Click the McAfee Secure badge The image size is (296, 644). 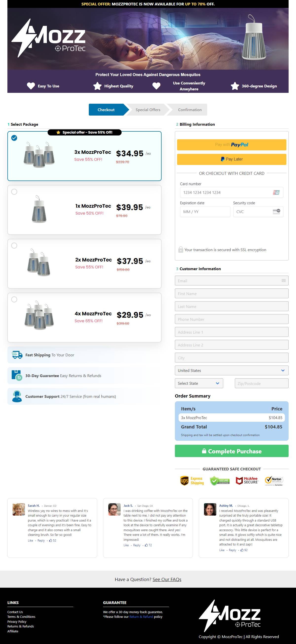(x=247, y=480)
